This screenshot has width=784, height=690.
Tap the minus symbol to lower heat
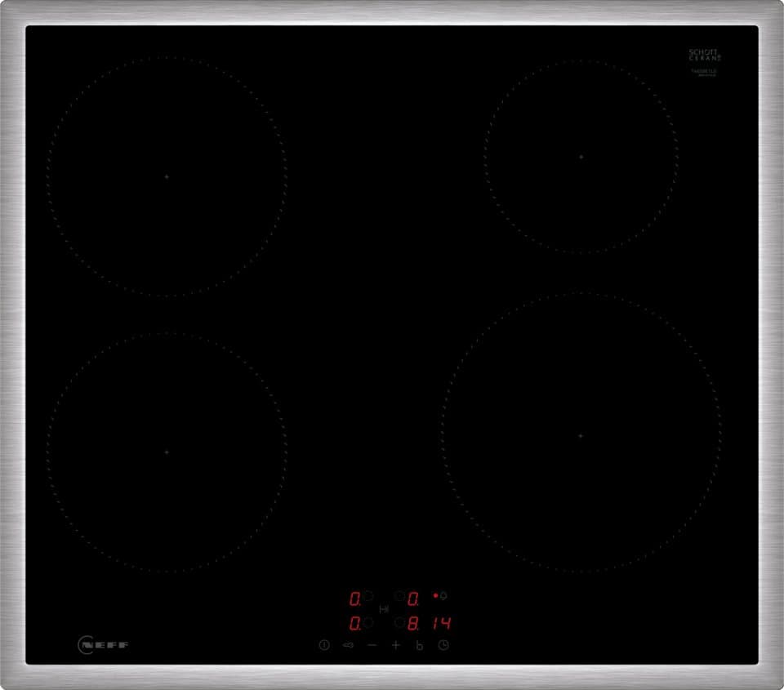pyautogui.click(x=372, y=645)
